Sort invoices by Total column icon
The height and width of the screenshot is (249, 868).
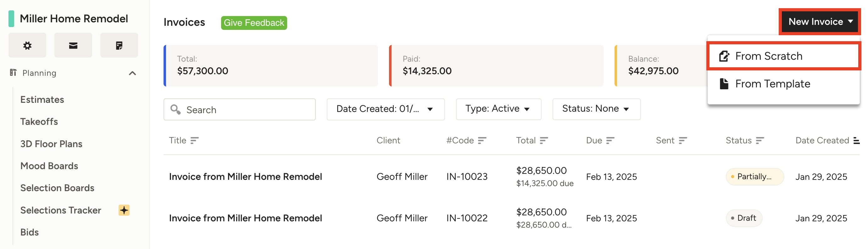point(544,141)
